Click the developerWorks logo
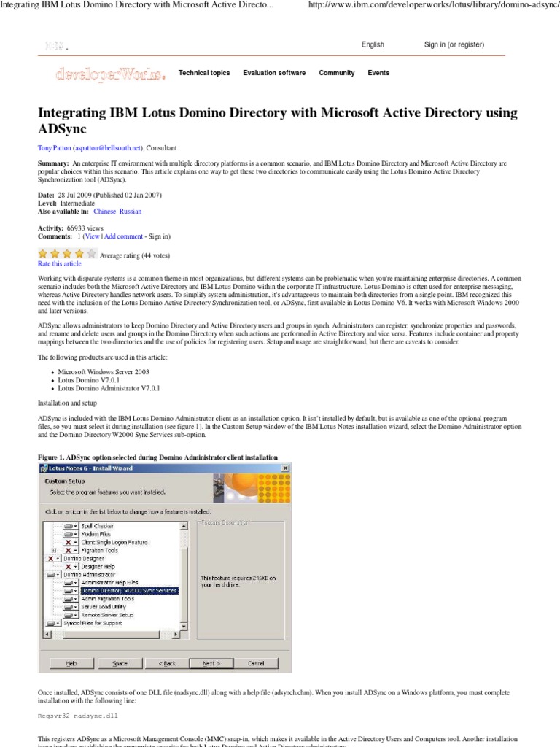This screenshot has height=747, width=560. coord(111,74)
